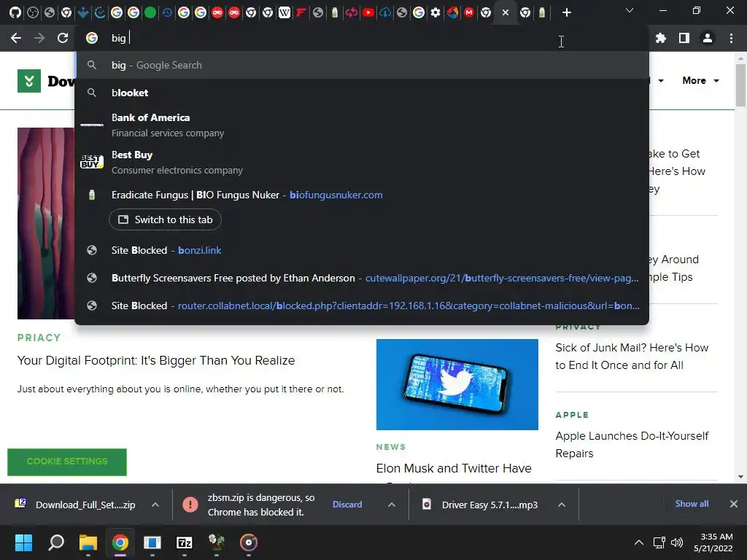Open 'Sick of Junk Mail?' article
This screenshot has height=560, width=747.
coord(632,356)
